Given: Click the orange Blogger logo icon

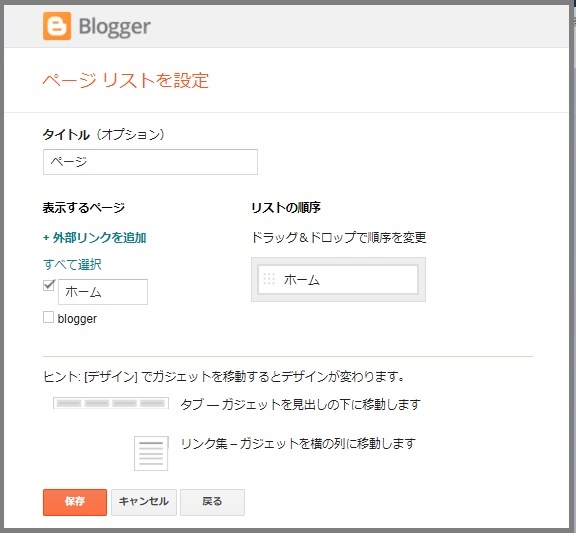Looking at the screenshot, I should [57, 26].
